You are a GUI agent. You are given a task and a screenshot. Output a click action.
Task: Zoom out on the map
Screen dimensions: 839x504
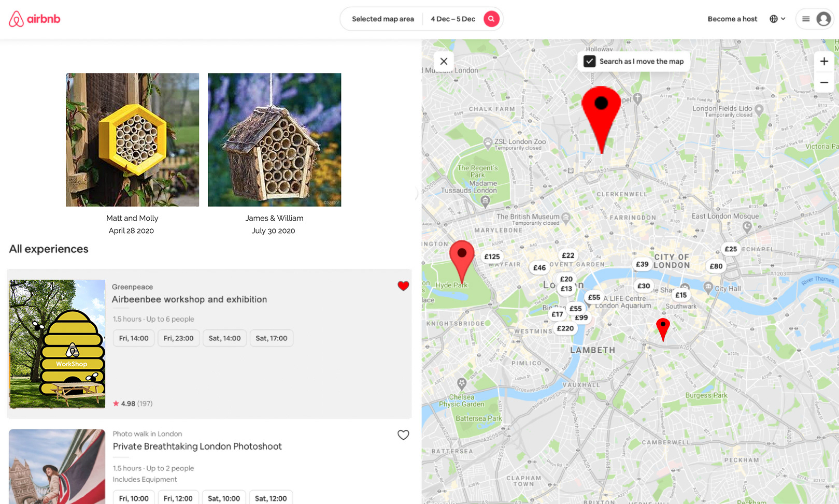pos(824,82)
